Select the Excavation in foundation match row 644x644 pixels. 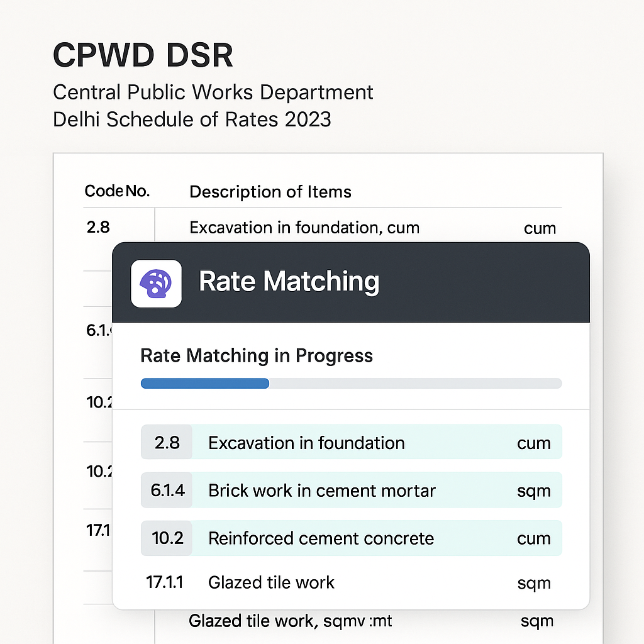click(x=351, y=442)
